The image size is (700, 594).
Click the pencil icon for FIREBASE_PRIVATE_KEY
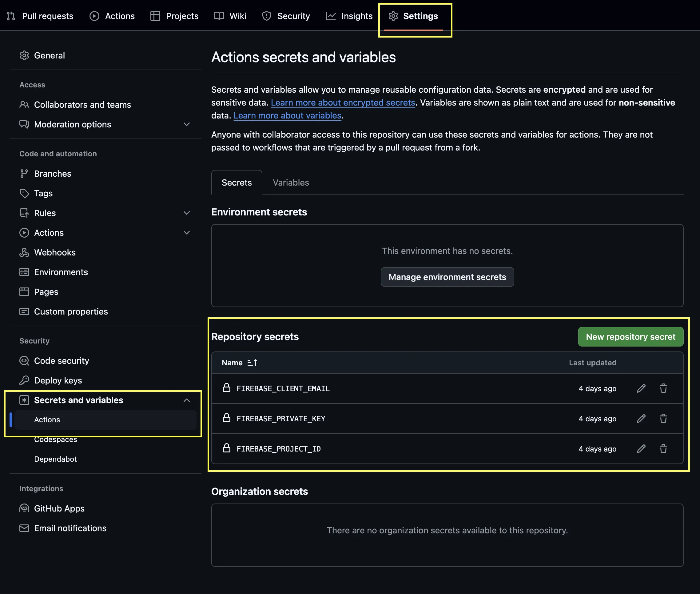(641, 419)
